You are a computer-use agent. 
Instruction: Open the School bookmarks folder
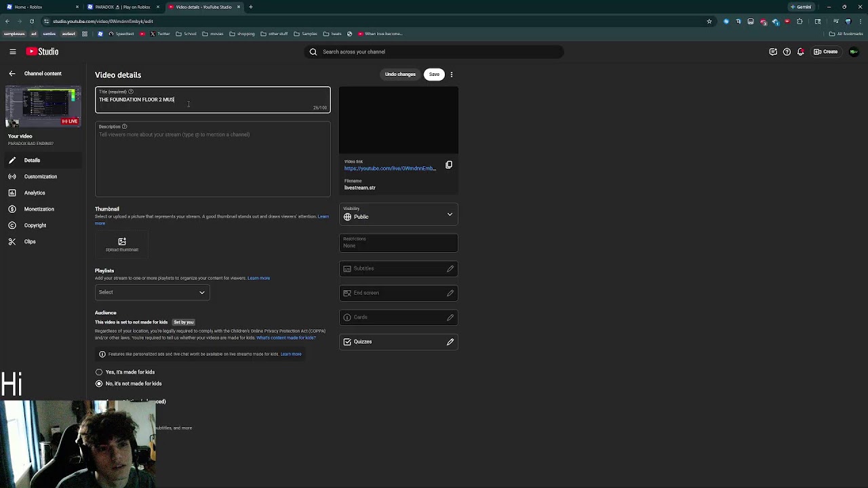tap(186, 34)
